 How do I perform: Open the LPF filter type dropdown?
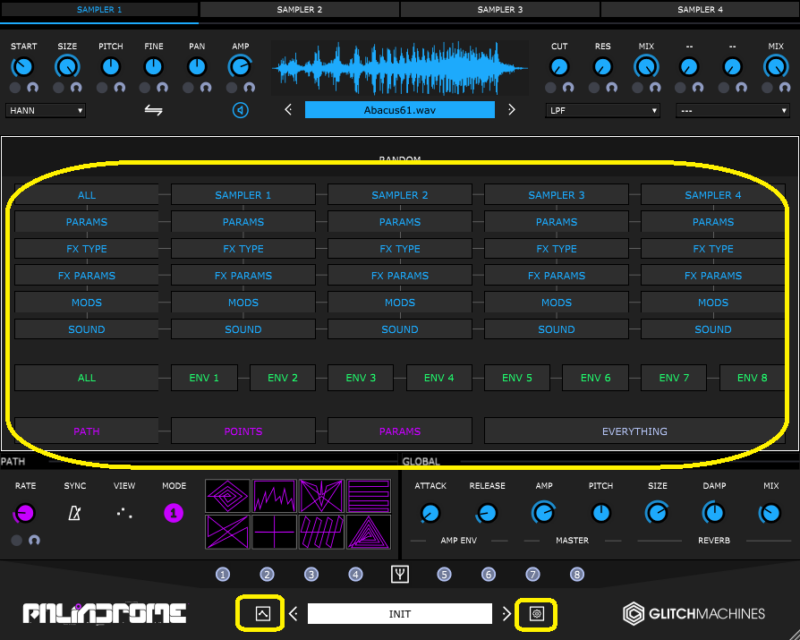(603, 110)
